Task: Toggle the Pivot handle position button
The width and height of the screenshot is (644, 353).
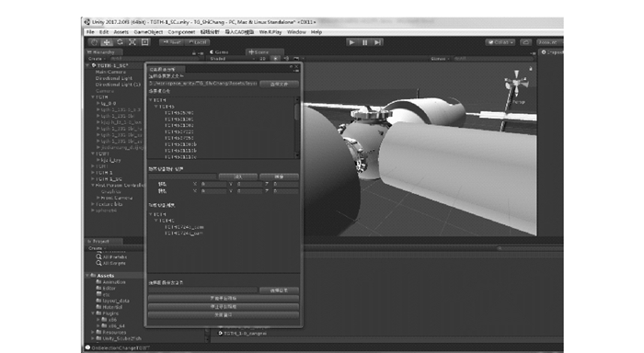Action: pos(172,42)
